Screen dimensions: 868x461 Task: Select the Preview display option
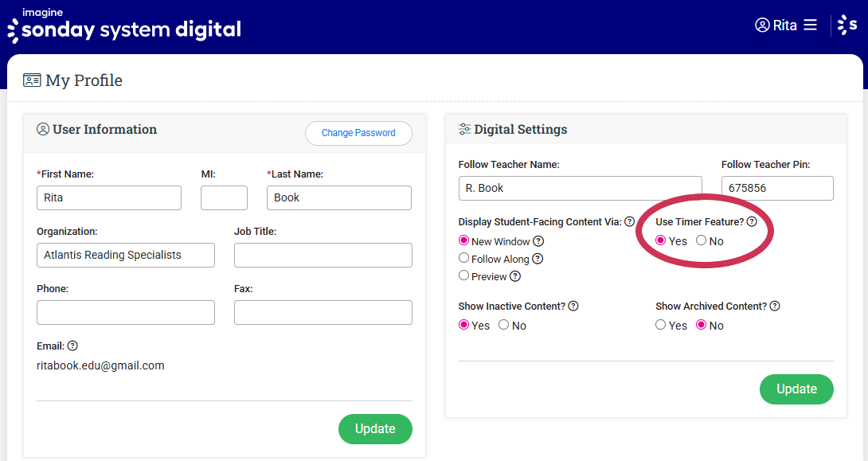coord(463,275)
